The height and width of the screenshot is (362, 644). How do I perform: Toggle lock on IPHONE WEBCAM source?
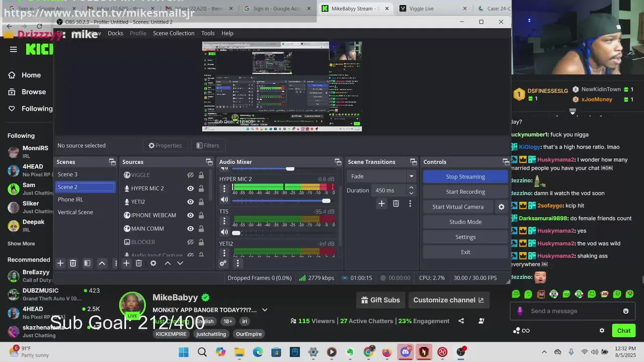click(x=201, y=215)
